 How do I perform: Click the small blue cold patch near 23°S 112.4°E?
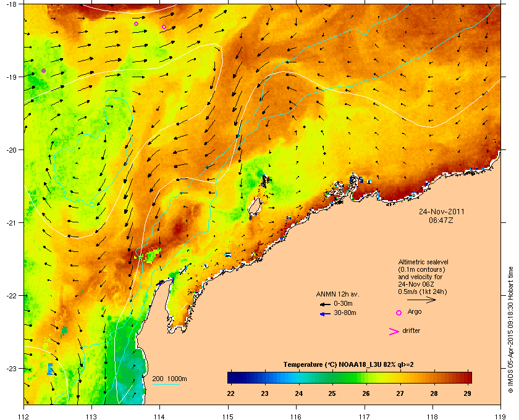50,369
